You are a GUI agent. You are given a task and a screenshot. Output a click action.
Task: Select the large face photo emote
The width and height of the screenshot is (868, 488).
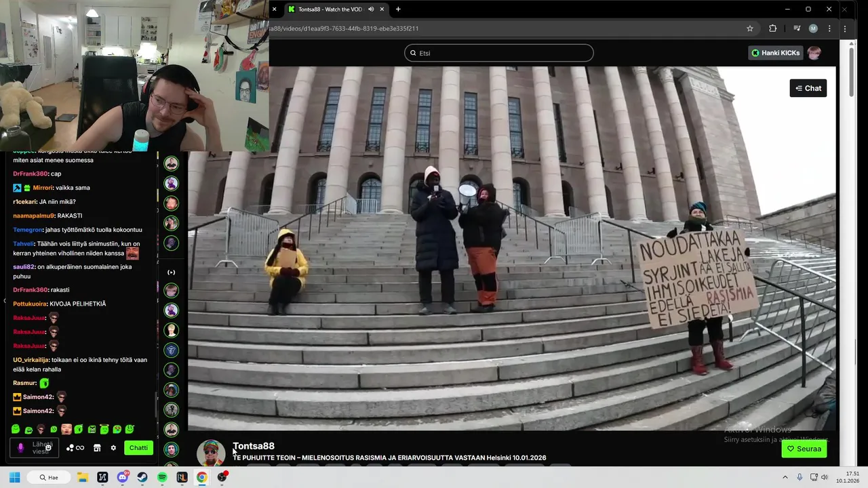[x=66, y=429]
